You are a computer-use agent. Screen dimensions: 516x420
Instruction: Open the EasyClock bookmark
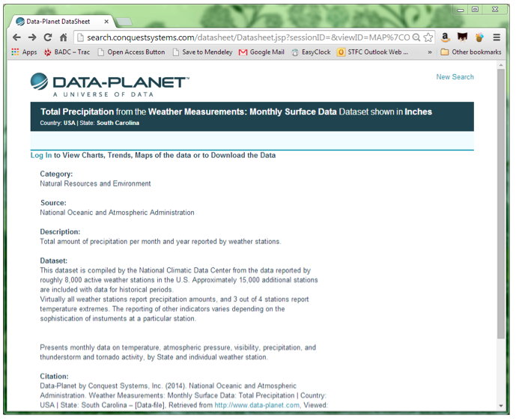point(311,52)
